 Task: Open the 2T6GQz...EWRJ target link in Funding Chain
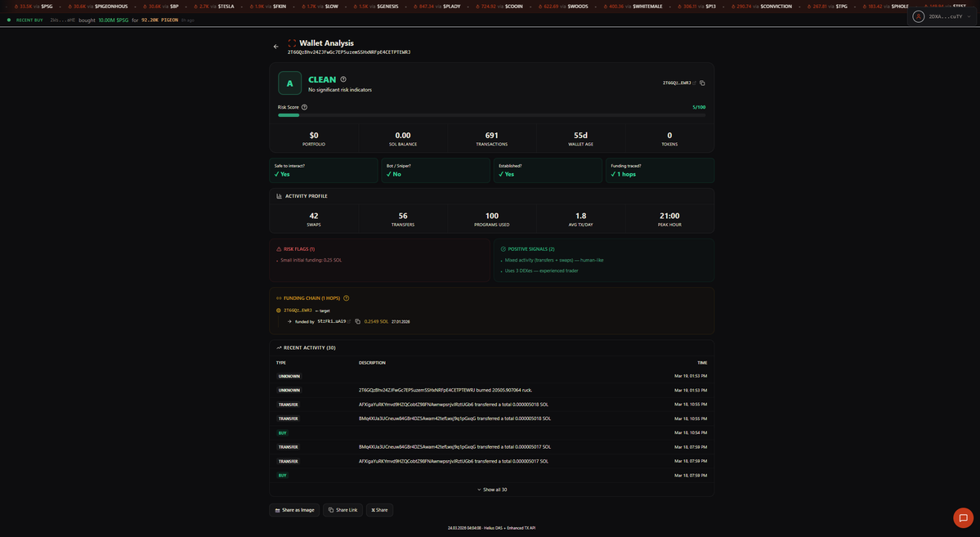point(298,310)
